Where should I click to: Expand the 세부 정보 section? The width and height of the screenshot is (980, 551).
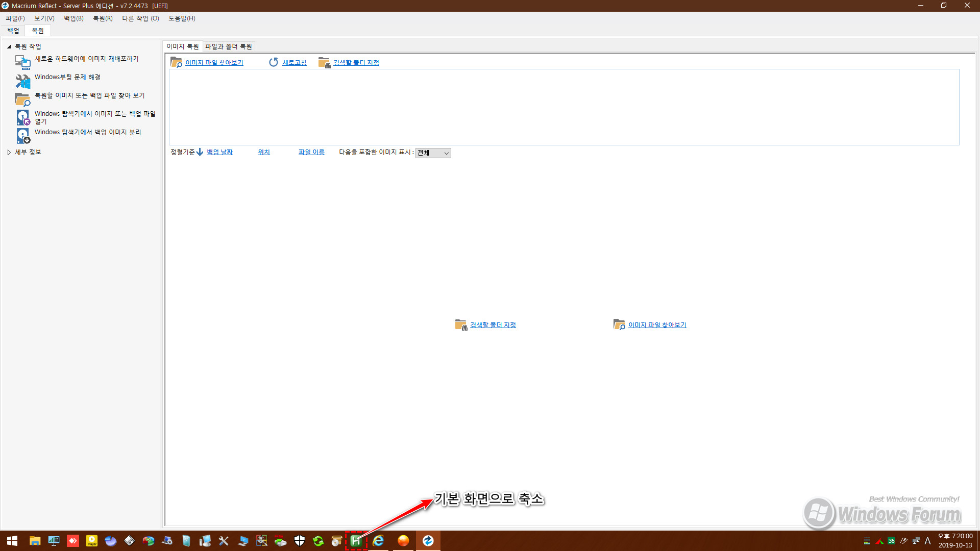tap(9, 152)
